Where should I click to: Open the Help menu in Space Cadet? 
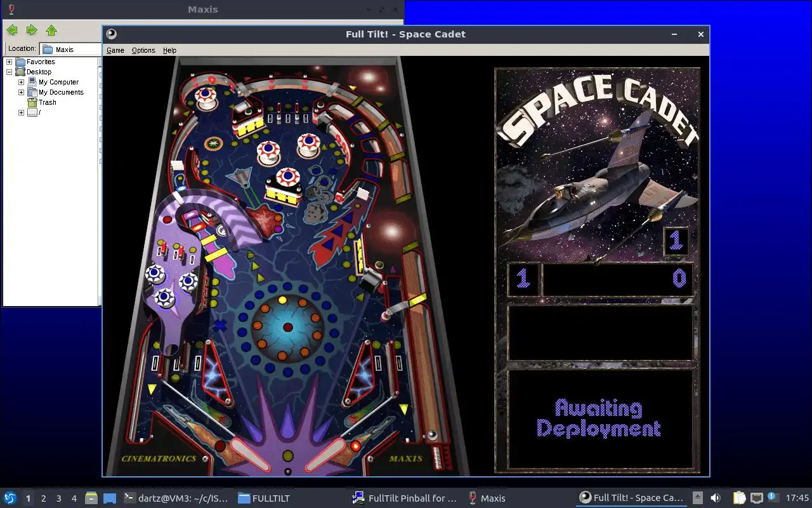point(169,50)
